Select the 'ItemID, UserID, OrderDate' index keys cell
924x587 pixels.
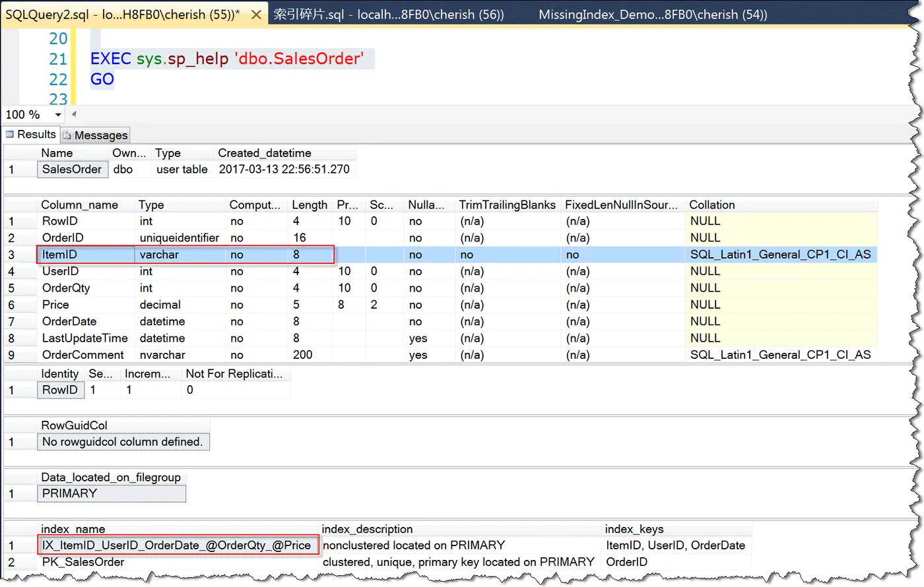[677, 545]
